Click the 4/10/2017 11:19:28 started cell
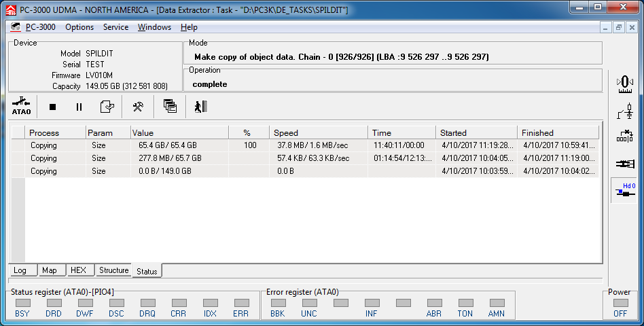Screen dimensions: 644x326 coord(478,145)
